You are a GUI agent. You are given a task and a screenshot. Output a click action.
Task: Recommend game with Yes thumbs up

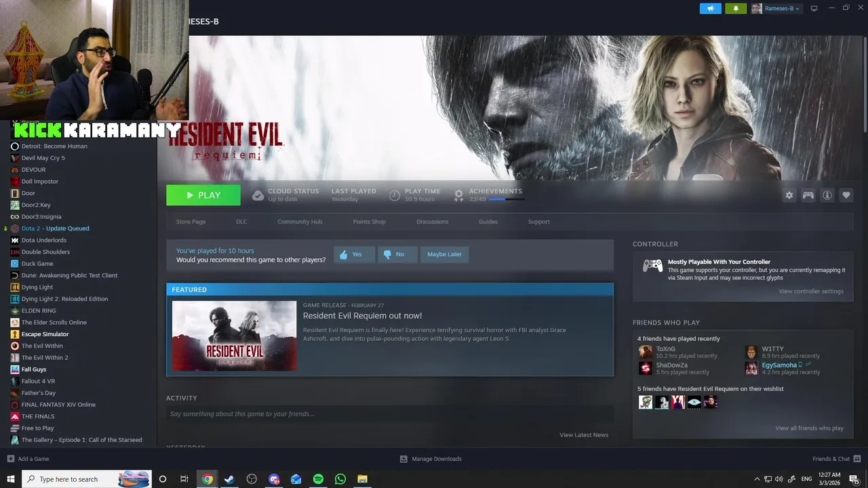[354, 254]
